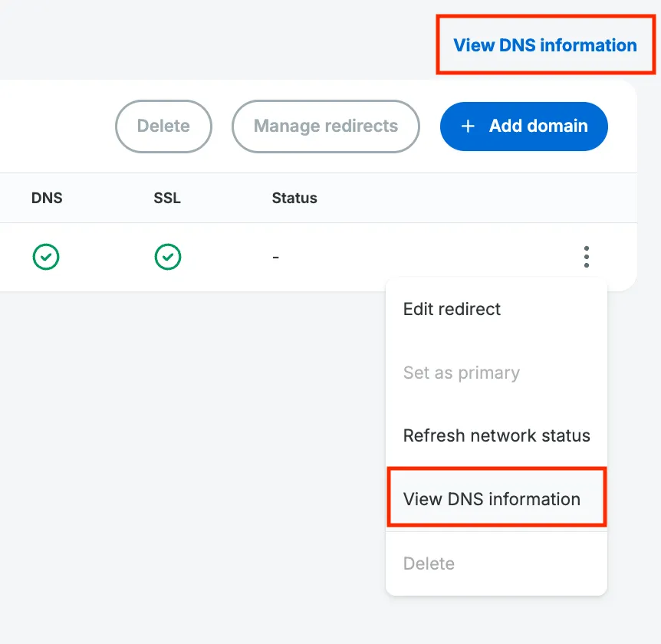Click the DNS column header

[47, 198]
